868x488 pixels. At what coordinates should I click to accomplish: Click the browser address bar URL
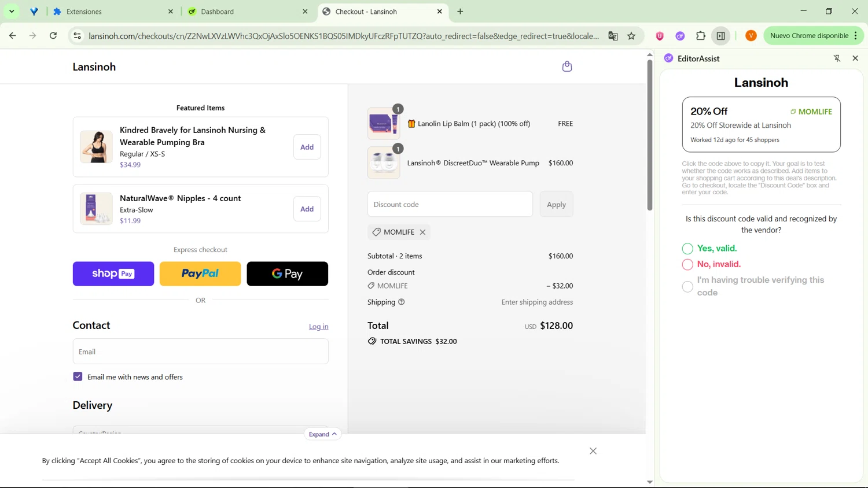(x=344, y=36)
